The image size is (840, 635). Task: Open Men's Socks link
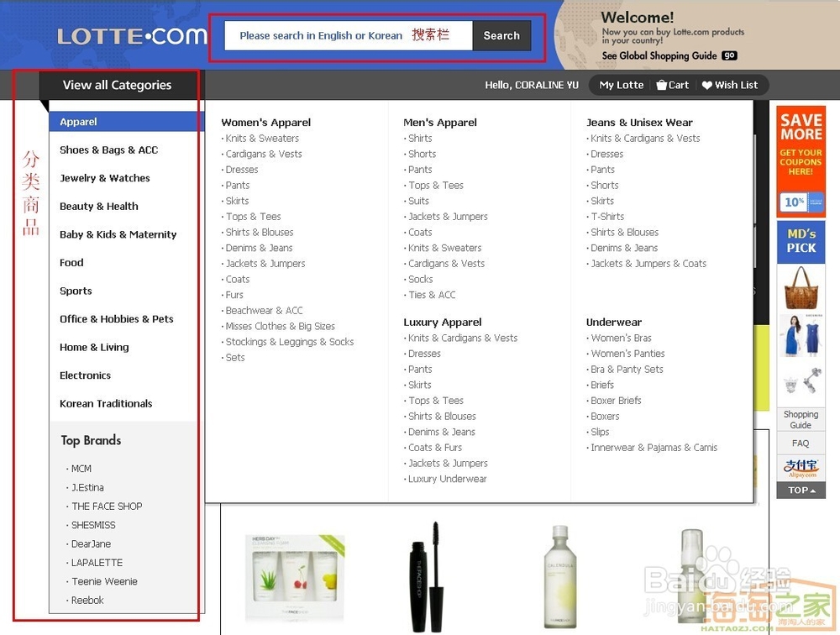click(421, 279)
